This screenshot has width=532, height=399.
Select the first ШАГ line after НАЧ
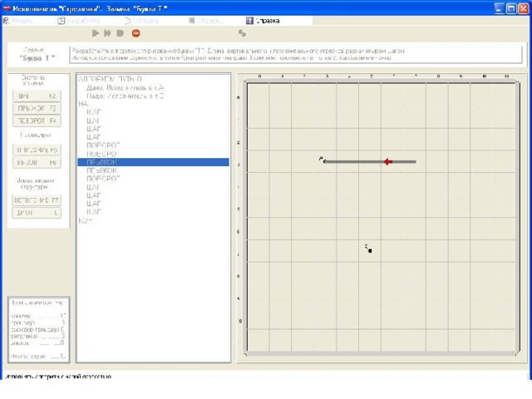click(94, 112)
